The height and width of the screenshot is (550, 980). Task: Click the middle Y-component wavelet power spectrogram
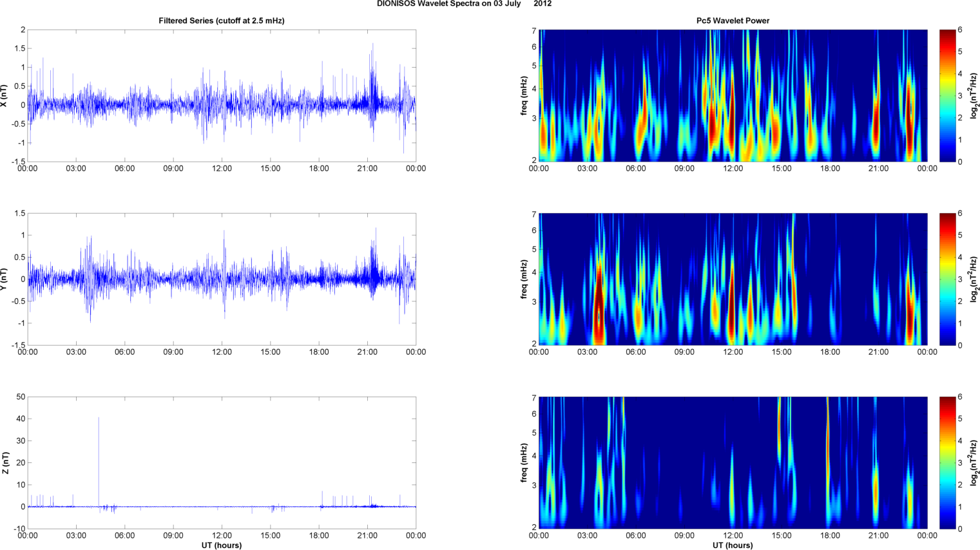point(733,279)
